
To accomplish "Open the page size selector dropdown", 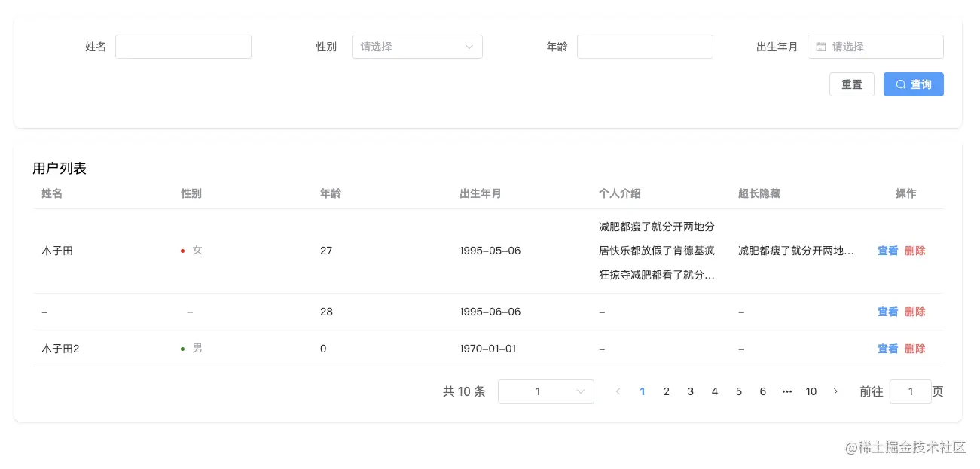I will (x=546, y=391).
